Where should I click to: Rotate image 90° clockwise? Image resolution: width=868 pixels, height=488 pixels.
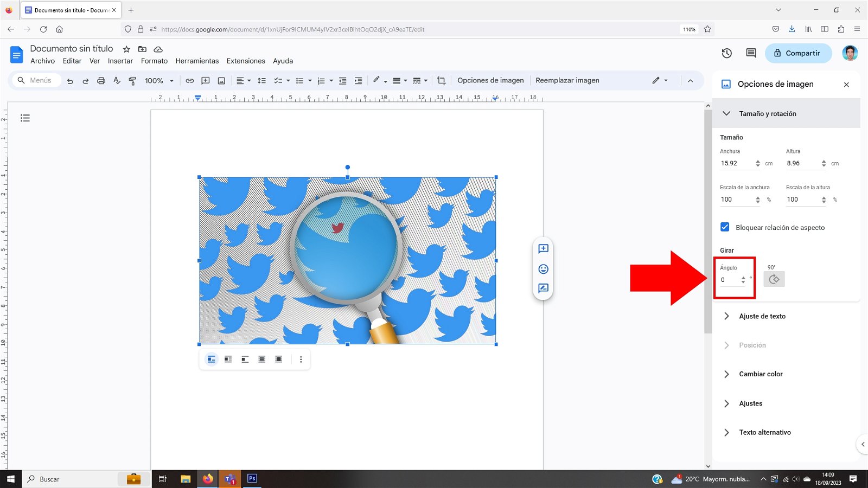[x=774, y=279]
